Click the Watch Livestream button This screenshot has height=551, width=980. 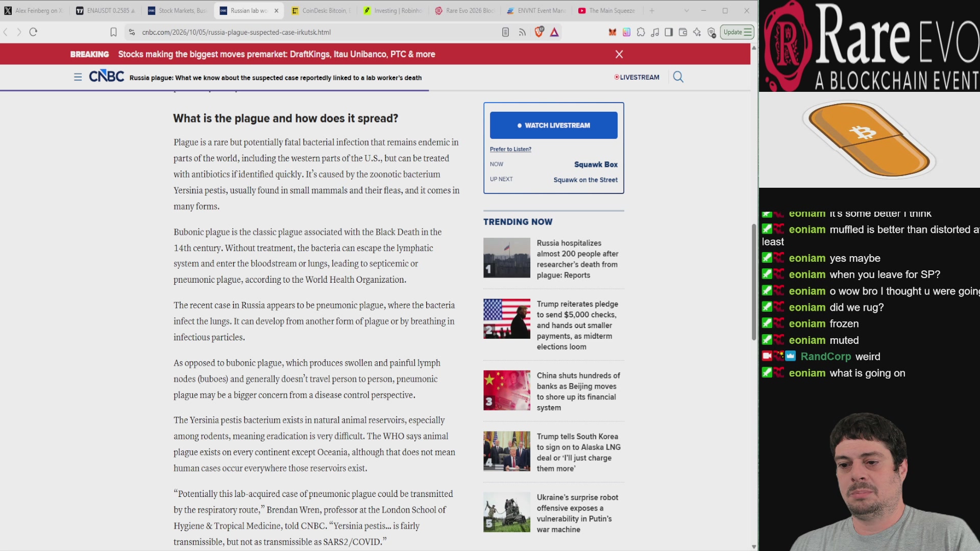click(x=554, y=125)
